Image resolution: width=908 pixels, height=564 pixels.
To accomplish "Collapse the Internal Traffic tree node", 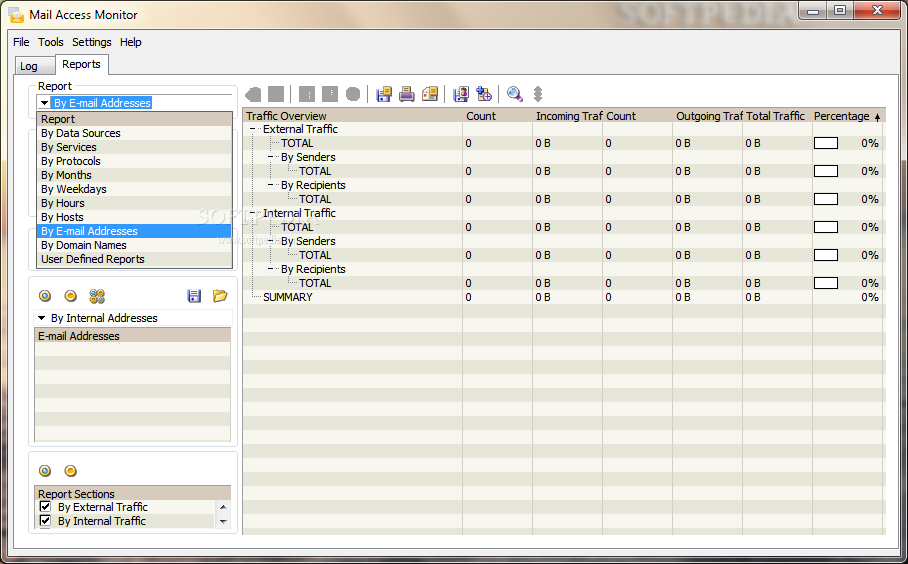I will pos(253,213).
